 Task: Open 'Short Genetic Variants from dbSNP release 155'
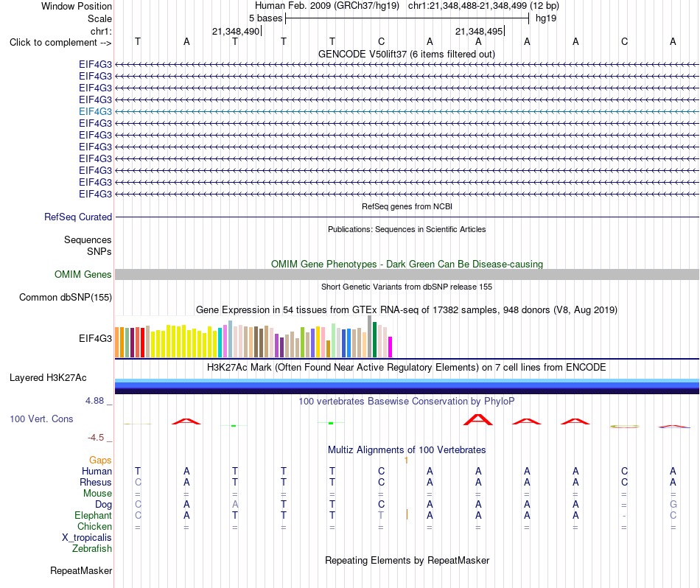tap(407, 287)
